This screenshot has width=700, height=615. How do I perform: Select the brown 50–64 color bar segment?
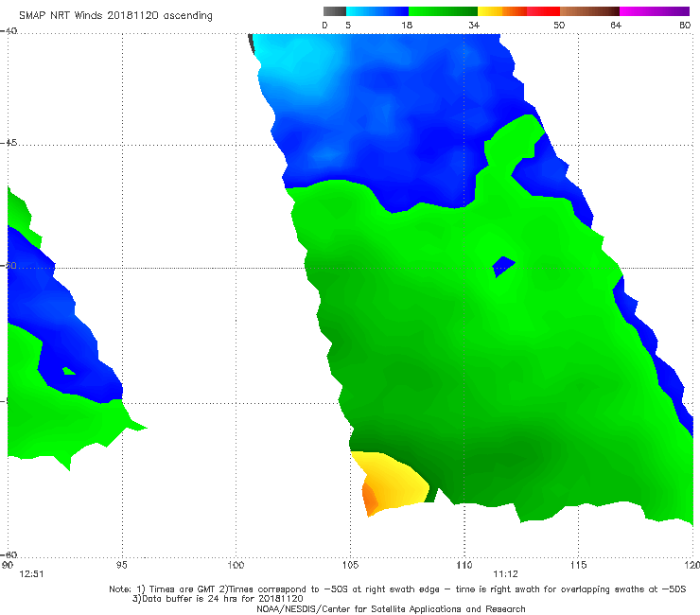click(x=589, y=11)
